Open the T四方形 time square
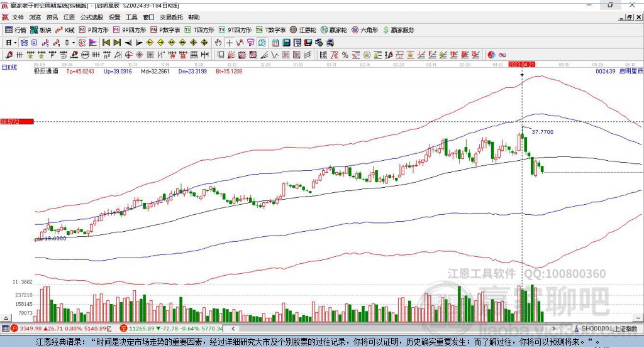The width and height of the screenshot is (644, 348). coord(199,30)
